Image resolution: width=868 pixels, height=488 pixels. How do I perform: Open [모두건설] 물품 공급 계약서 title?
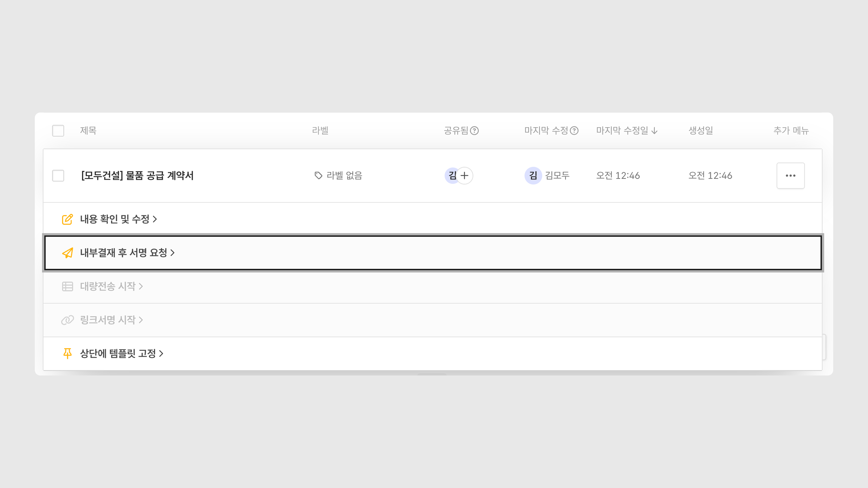coord(137,176)
